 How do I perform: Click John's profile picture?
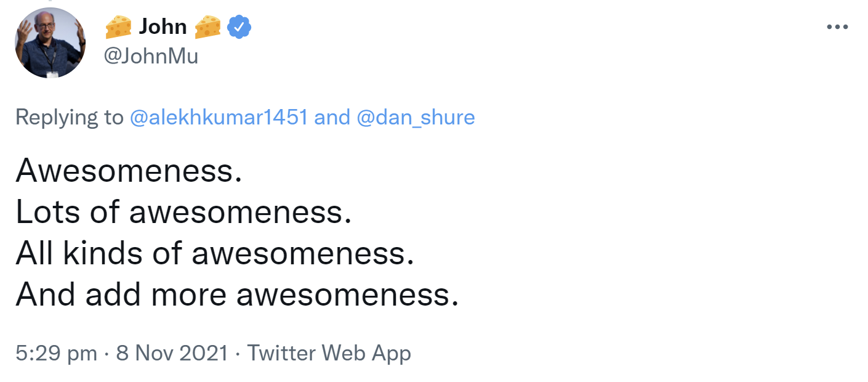(50, 42)
